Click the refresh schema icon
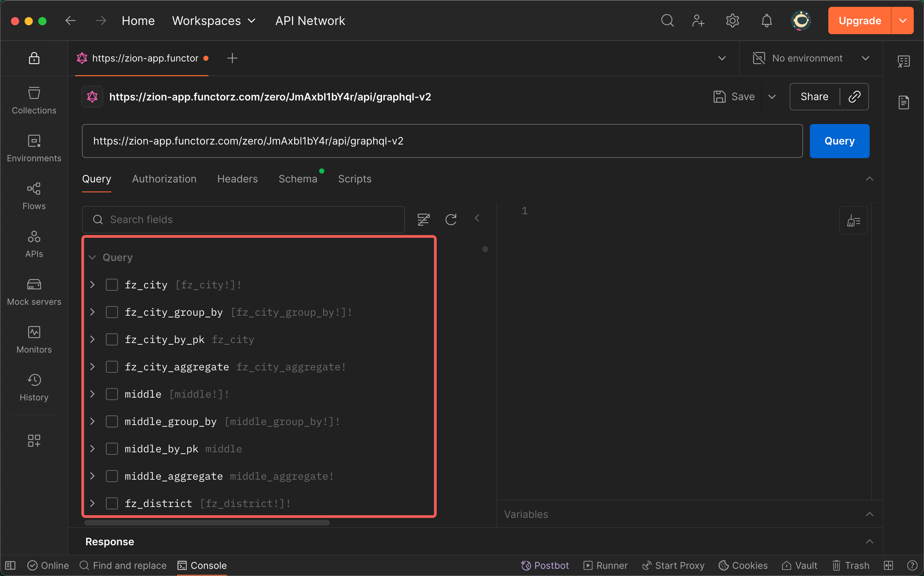This screenshot has width=924, height=576. (451, 219)
